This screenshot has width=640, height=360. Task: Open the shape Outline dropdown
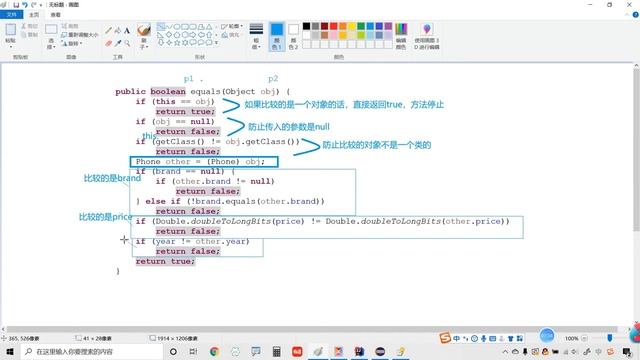[x=232, y=26]
